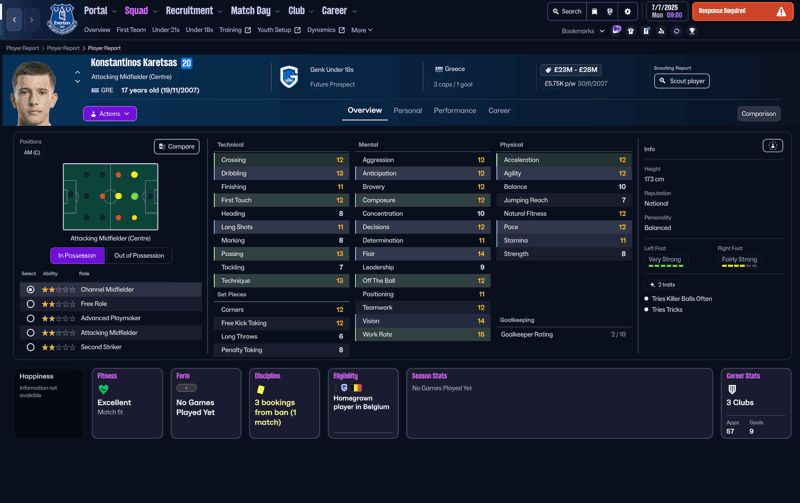Click the yellow card Discipline icon

(x=261, y=390)
